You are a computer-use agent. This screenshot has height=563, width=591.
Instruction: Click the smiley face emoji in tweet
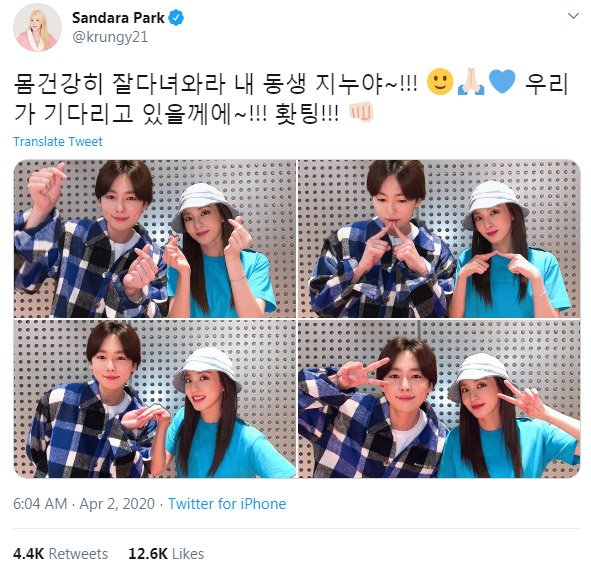[x=440, y=82]
